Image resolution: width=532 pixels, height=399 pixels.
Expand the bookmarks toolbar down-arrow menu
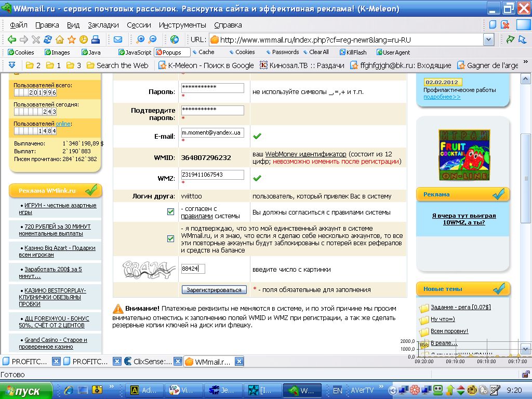click(11, 65)
